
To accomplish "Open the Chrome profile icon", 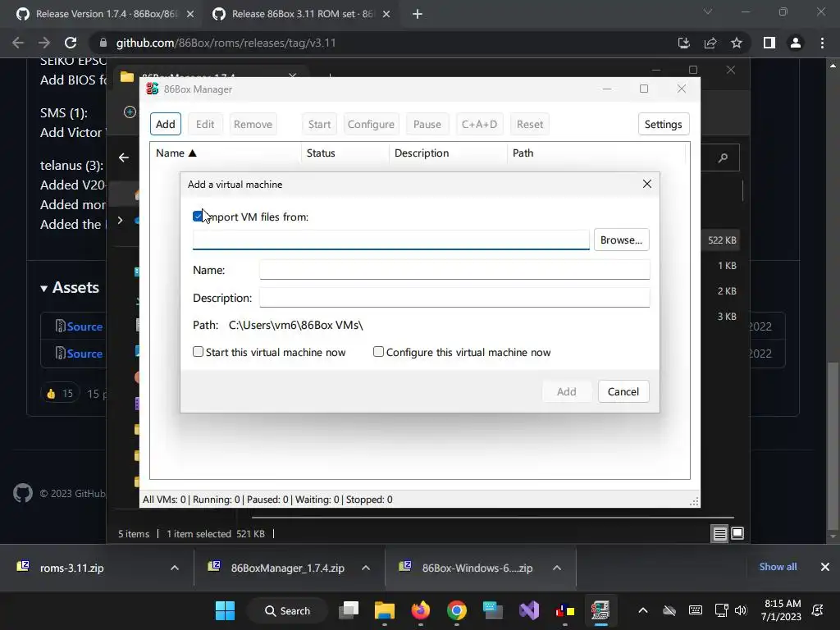I will 796,43.
